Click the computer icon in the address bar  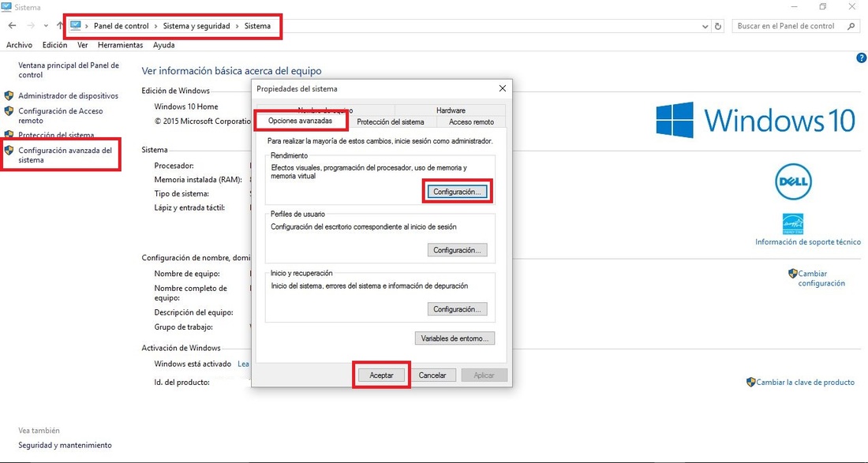pyautogui.click(x=76, y=25)
